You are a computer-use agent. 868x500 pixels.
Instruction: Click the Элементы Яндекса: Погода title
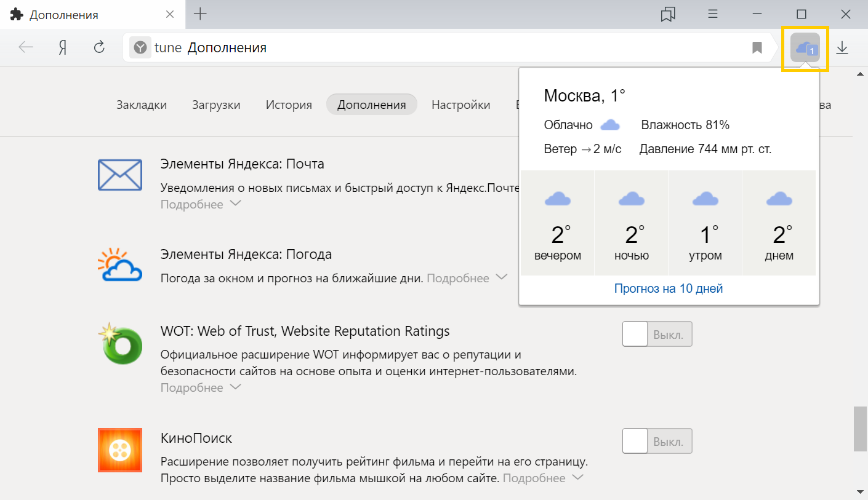(x=246, y=255)
